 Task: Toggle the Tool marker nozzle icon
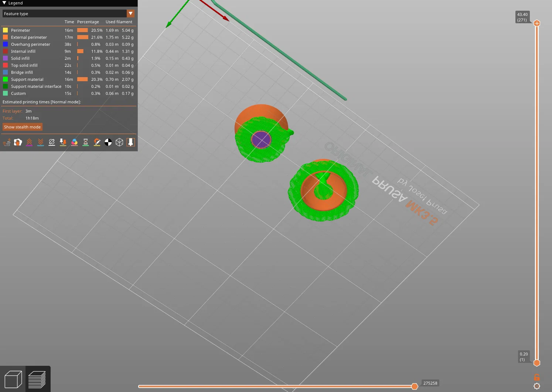(130, 142)
